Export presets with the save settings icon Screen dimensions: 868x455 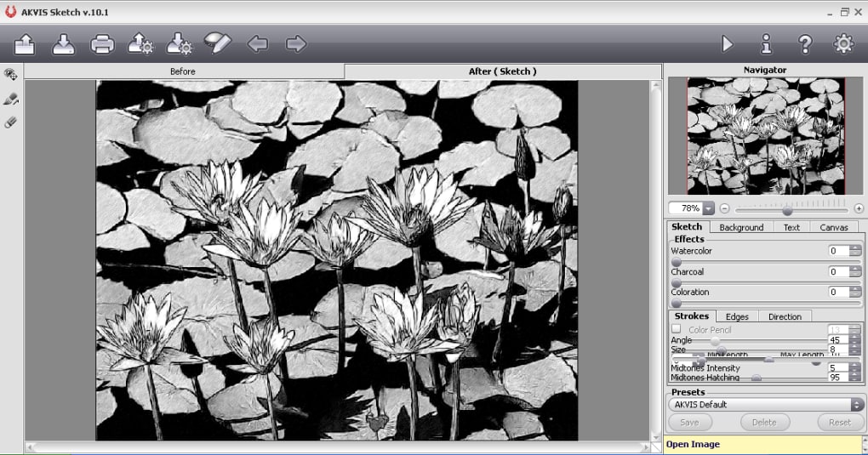180,44
